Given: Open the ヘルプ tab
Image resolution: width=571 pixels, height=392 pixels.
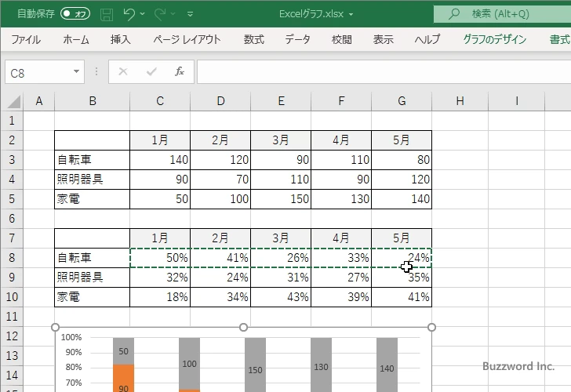Looking at the screenshot, I should 427,39.
